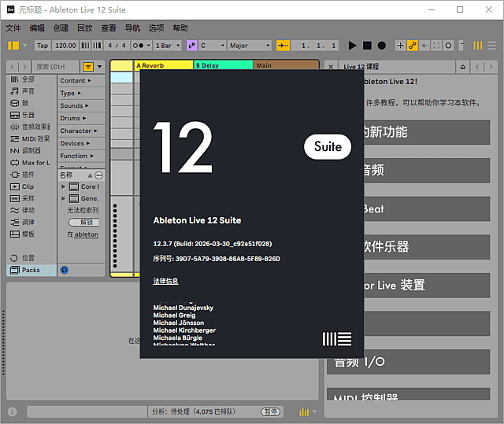Expand the Core Library pack item
The width and height of the screenshot is (504, 424).
64,186
